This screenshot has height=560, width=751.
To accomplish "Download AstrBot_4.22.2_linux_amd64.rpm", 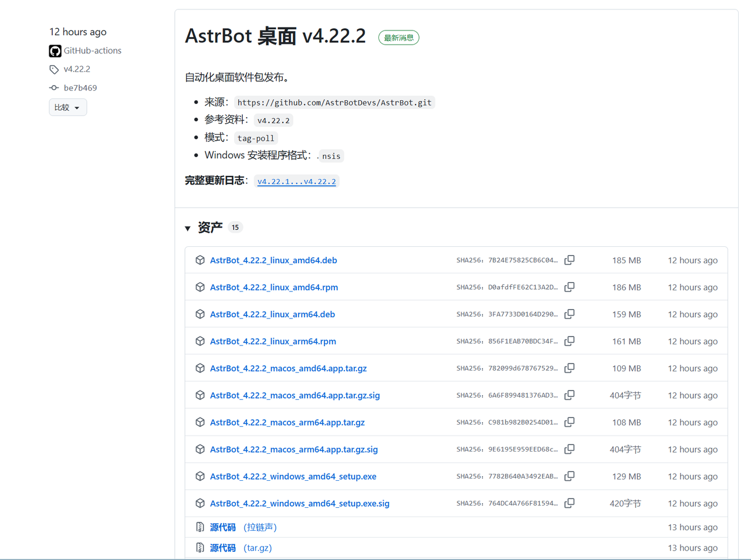I will click(274, 287).
